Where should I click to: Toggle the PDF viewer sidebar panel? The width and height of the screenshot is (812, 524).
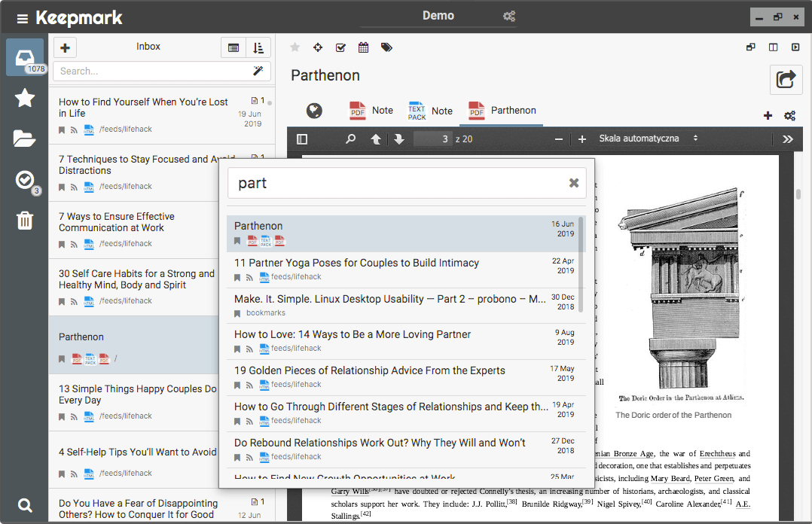(302, 139)
